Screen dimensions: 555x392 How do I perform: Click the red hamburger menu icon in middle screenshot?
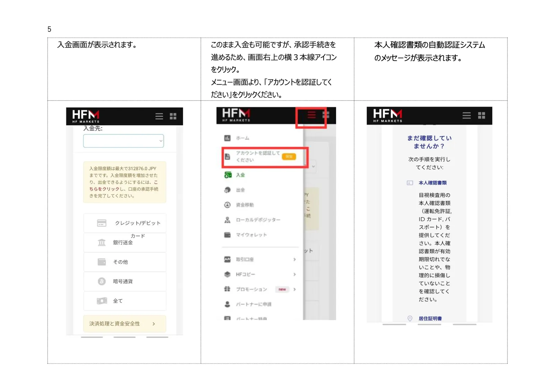point(311,115)
